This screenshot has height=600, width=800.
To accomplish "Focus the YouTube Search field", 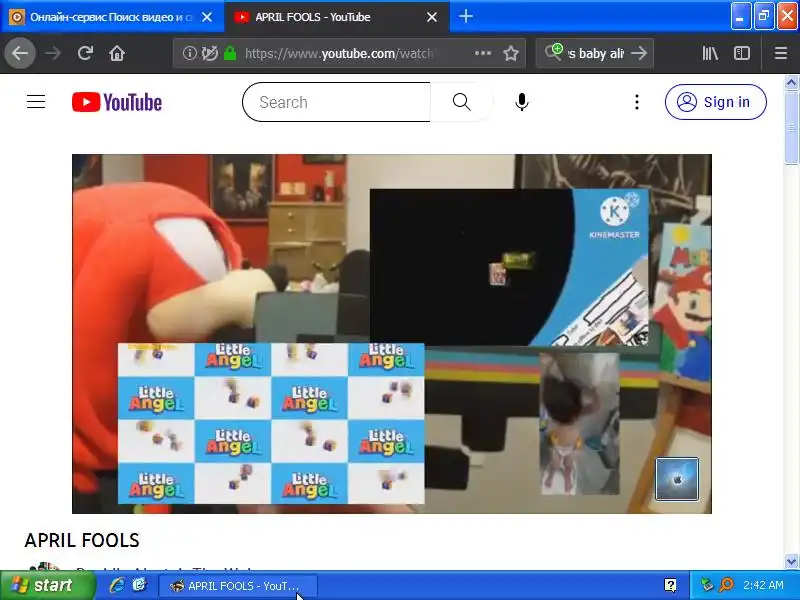I will coord(337,102).
